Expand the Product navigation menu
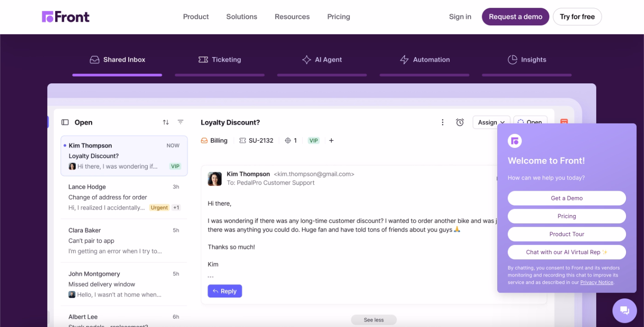Image resolution: width=644 pixels, height=327 pixels. pos(196,17)
